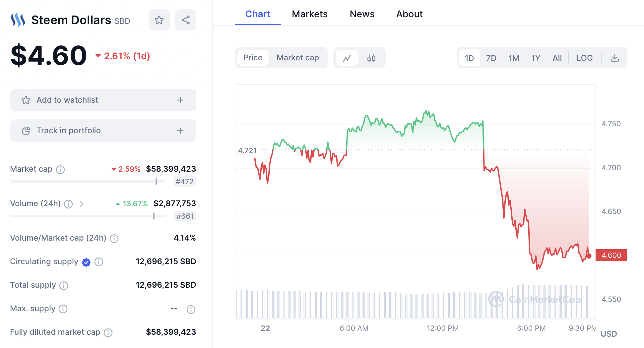The width and height of the screenshot is (644, 348).
Task: Show All-time price history
Action: pyautogui.click(x=557, y=58)
